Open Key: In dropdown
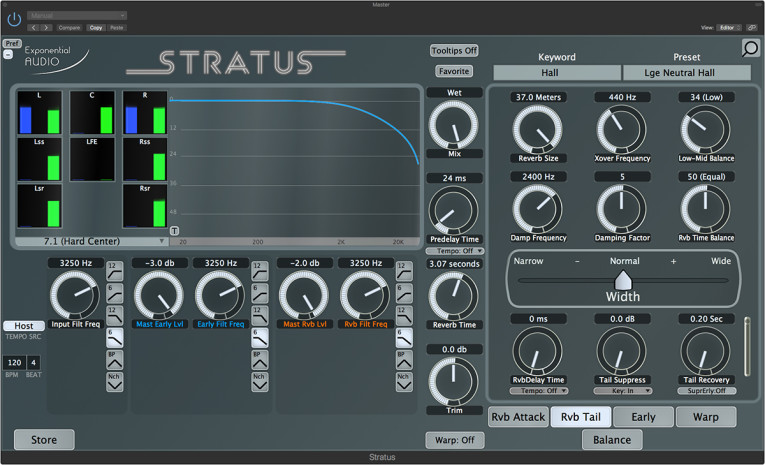The image size is (765, 465). pos(623,391)
